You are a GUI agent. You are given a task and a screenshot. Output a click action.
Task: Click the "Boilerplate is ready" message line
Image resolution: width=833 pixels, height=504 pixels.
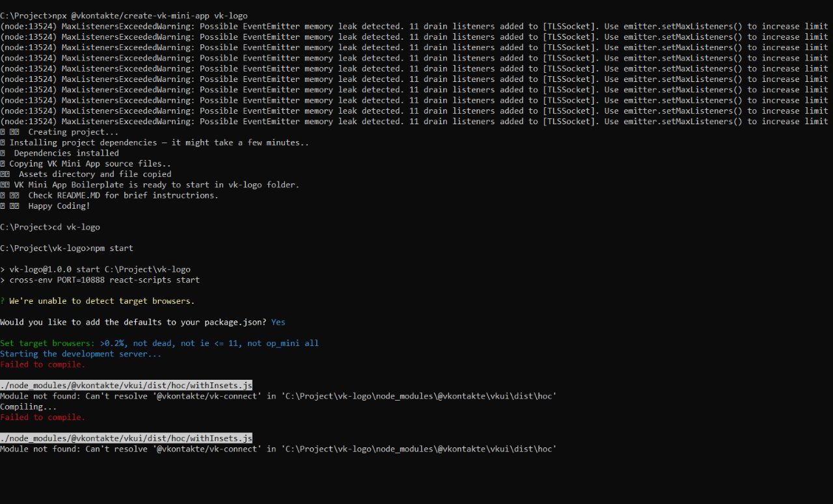coord(157,185)
